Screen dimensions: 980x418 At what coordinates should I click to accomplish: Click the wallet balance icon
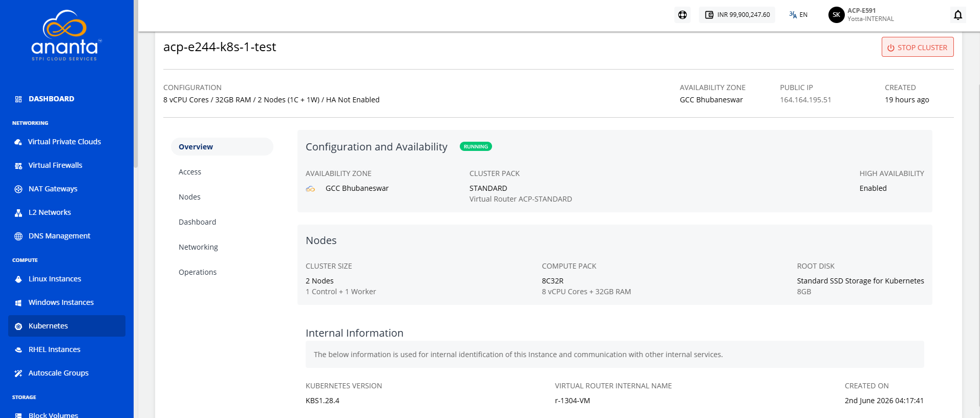pos(709,15)
